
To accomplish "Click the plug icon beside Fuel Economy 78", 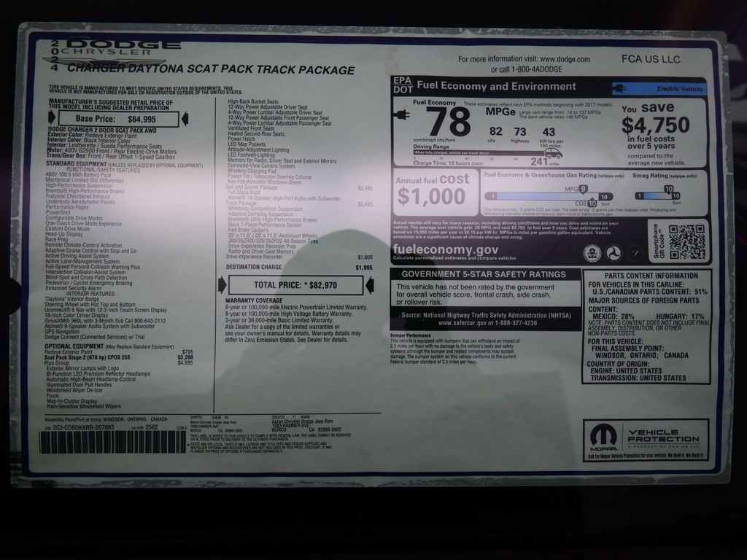I will click(403, 115).
